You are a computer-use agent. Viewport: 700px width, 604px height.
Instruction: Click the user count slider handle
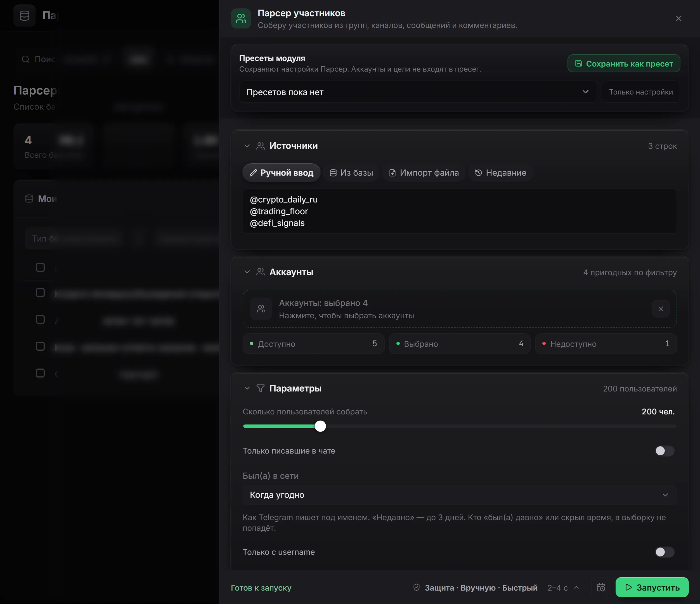click(x=320, y=426)
